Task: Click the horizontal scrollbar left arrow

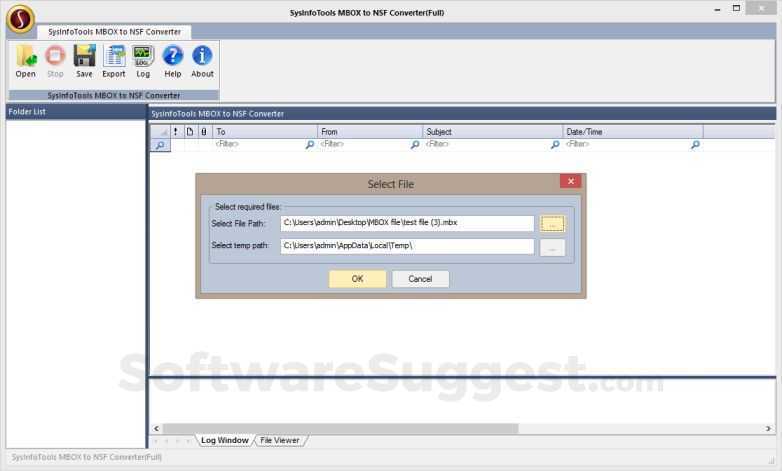Action: pyautogui.click(x=156, y=429)
